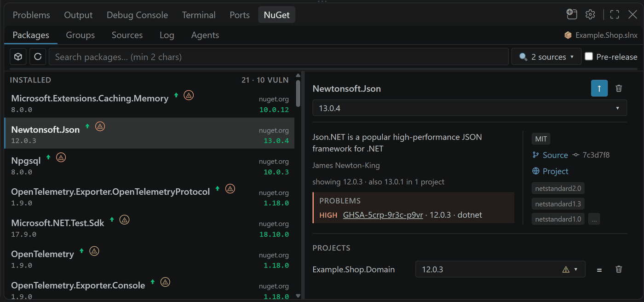Open the GHSA-5crp-9r3c-p9vr advisory link
The height and width of the screenshot is (302, 644).
click(383, 215)
